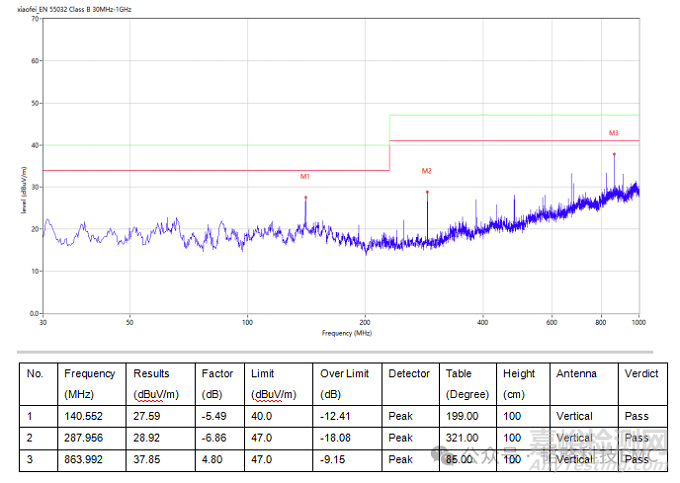Click the Detector column header
This screenshot has height=483, width=680.
[409, 373]
